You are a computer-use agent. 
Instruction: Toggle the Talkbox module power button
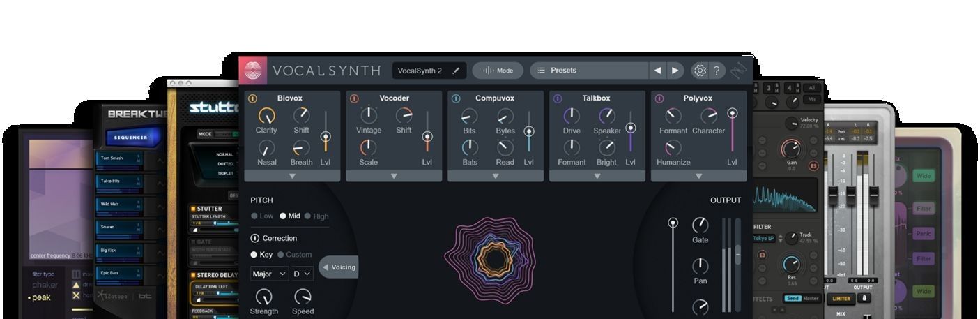[558, 98]
